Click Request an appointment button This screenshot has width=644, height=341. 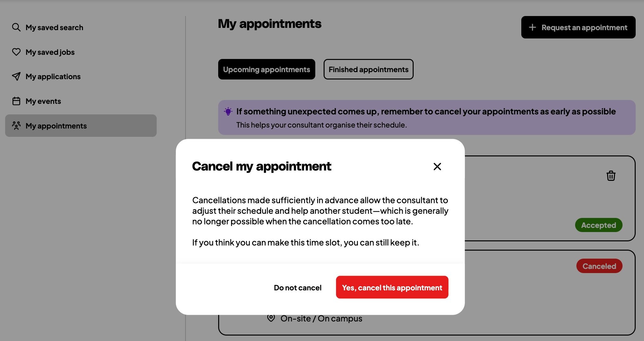[578, 27]
